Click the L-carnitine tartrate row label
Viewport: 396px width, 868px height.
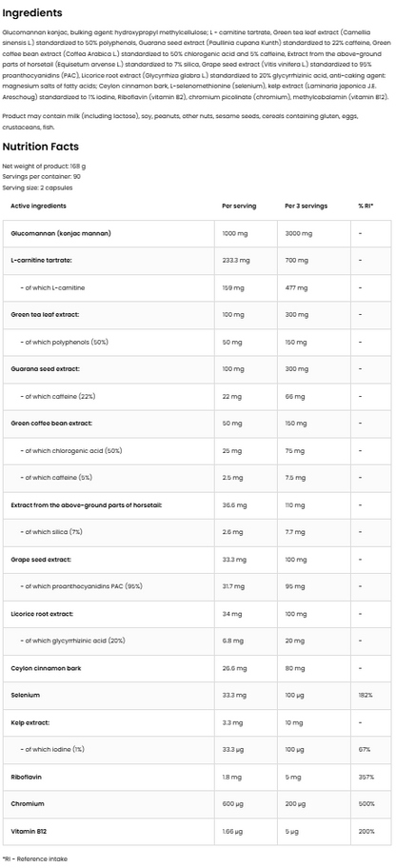point(42,260)
